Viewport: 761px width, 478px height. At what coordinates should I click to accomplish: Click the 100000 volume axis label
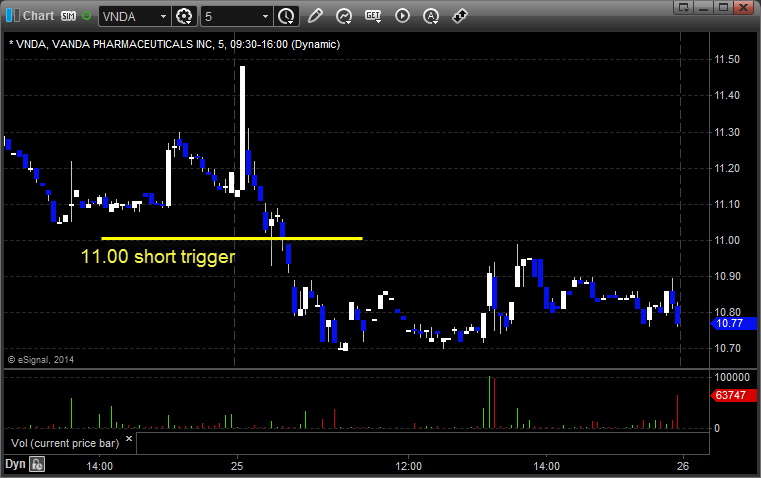732,377
